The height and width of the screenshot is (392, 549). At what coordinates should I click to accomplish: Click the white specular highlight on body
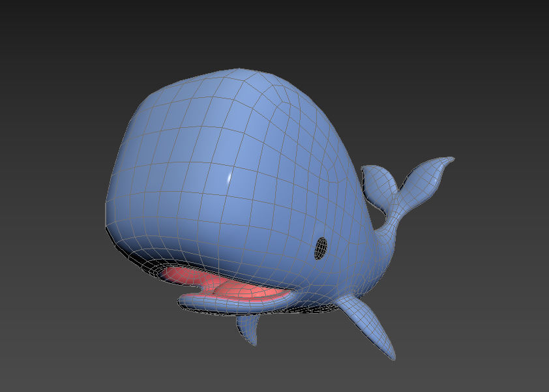[230, 177]
